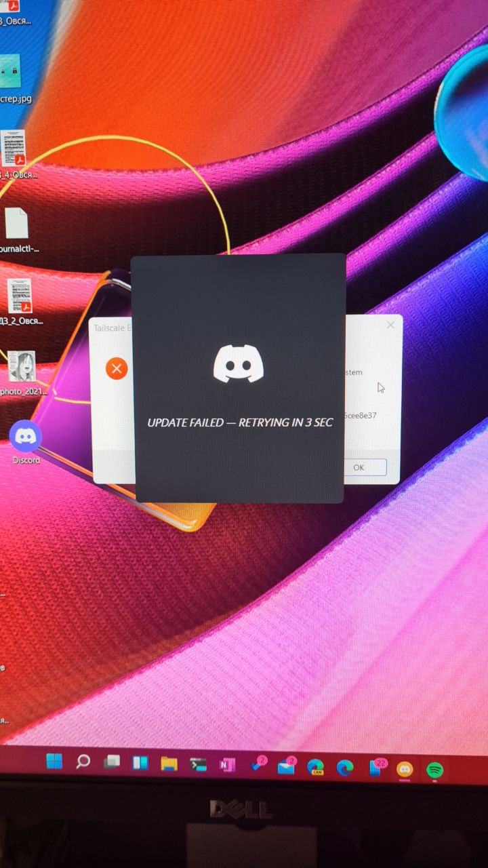
Task: Open Spotify from the taskbar
Action: click(x=434, y=770)
